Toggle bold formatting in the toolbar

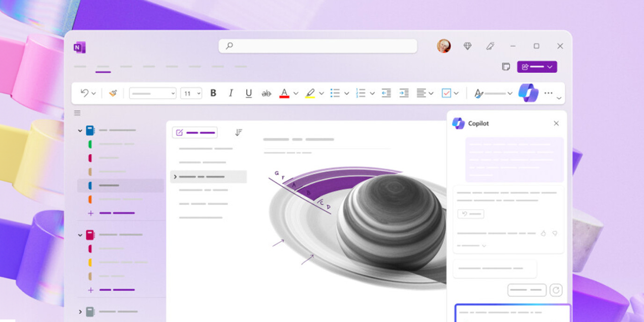(x=213, y=93)
